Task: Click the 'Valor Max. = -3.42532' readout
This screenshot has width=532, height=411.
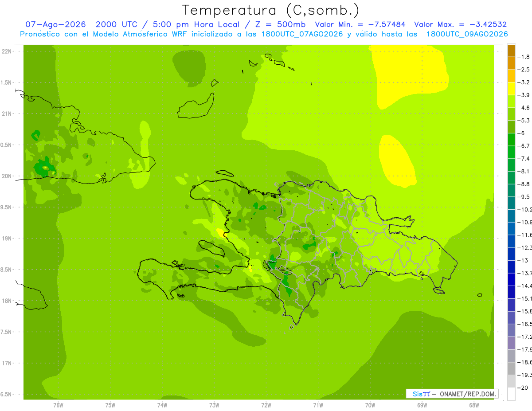Action: 461,24
